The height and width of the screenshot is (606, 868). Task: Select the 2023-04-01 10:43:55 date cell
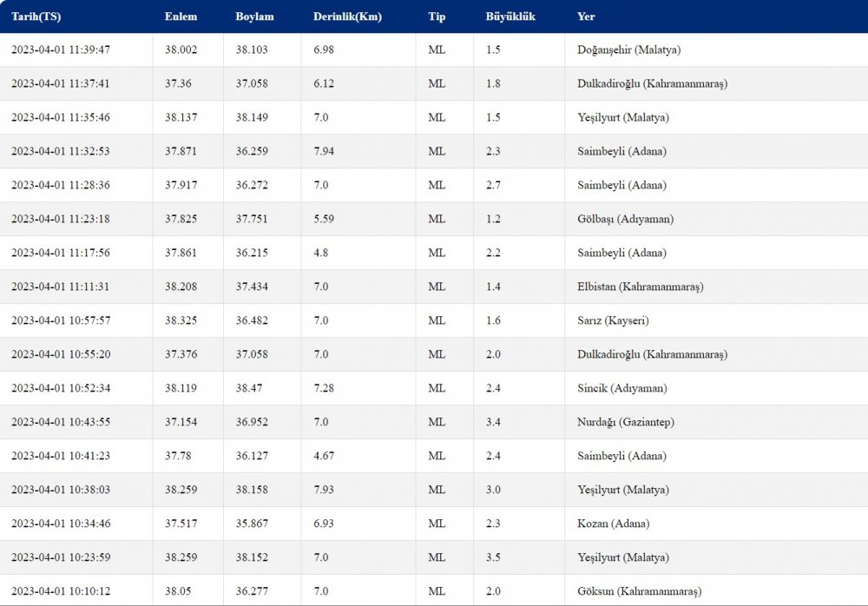(x=61, y=422)
